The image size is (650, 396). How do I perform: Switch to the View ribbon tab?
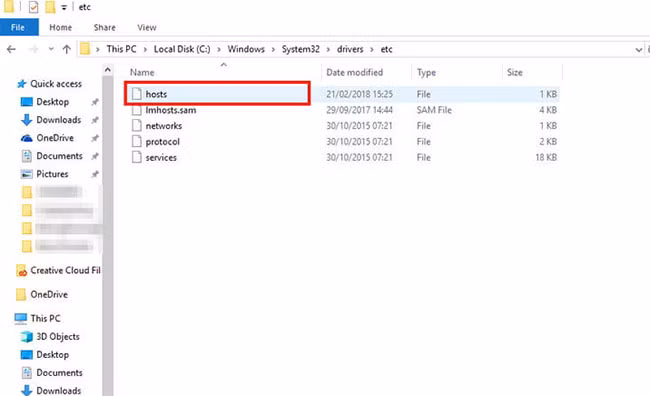coord(147,27)
